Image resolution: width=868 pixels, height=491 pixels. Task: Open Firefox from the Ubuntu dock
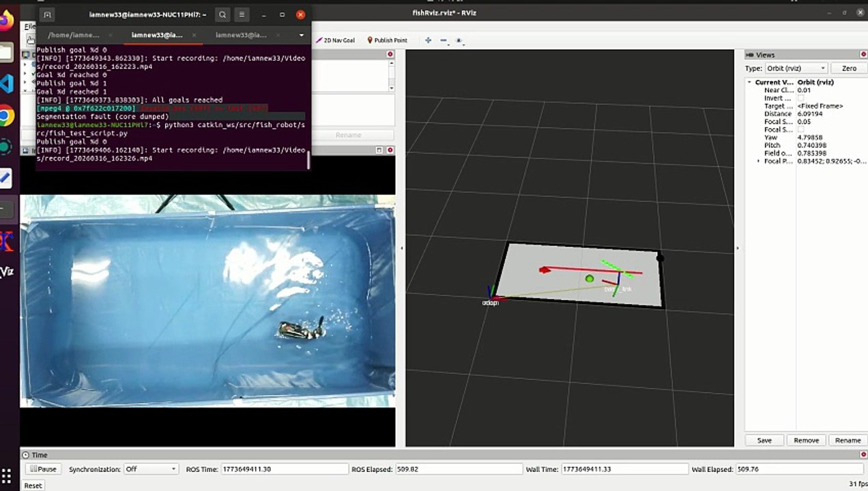[x=5, y=20]
